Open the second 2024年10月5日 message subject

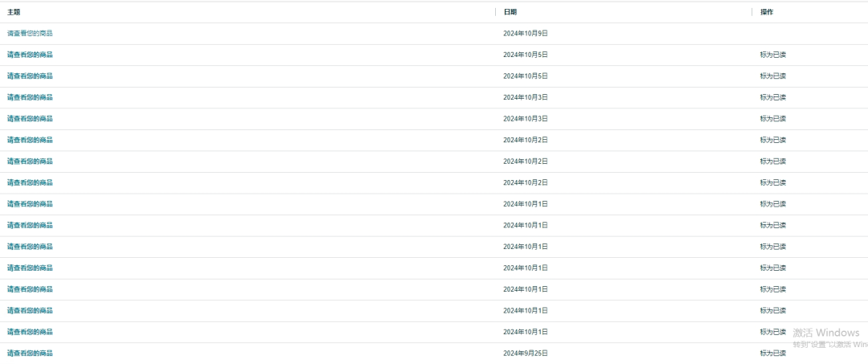click(30, 76)
